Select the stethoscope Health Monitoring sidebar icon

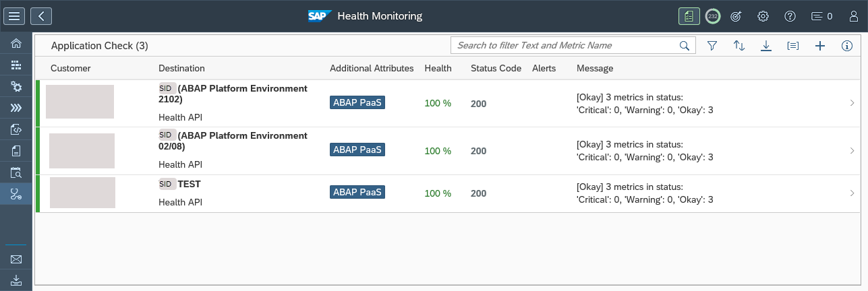click(x=16, y=194)
